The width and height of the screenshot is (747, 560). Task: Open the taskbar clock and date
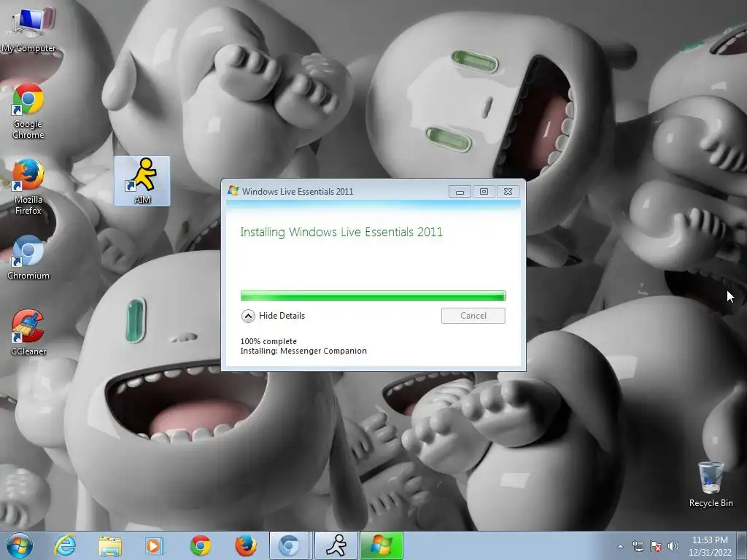point(710,546)
